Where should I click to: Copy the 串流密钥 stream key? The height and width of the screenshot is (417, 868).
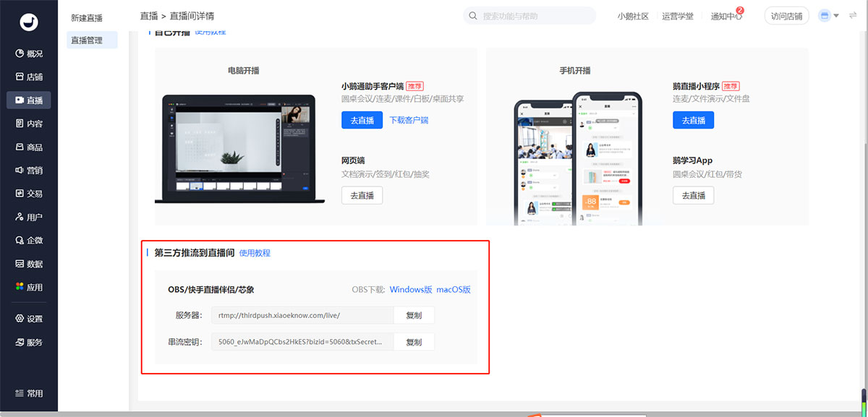(414, 342)
